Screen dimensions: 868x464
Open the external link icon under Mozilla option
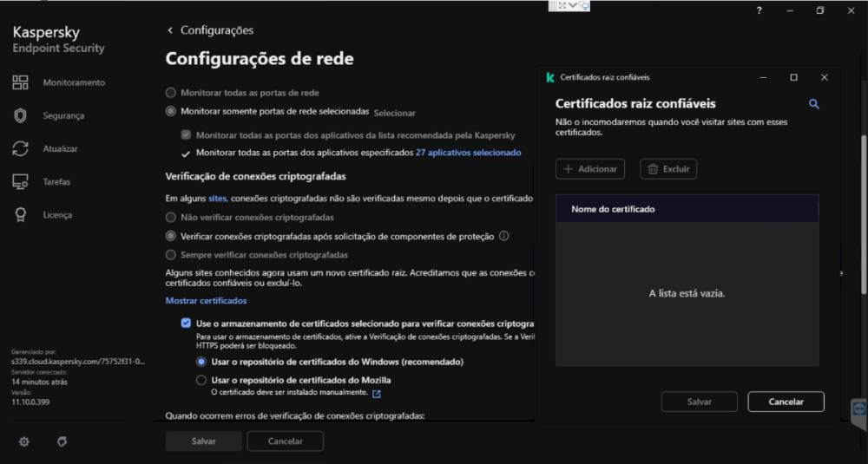click(x=377, y=394)
